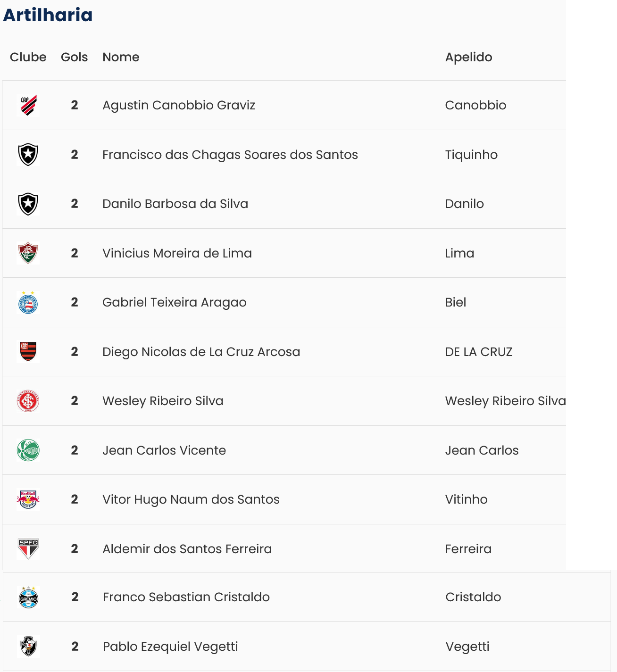Click the Clube column header
This screenshot has width=617, height=672.
(x=28, y=57)
